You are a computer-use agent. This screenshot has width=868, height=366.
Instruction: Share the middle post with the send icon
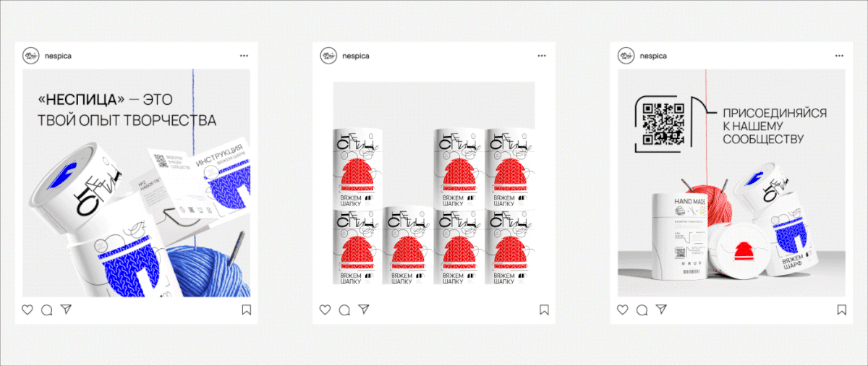(364, 310)
